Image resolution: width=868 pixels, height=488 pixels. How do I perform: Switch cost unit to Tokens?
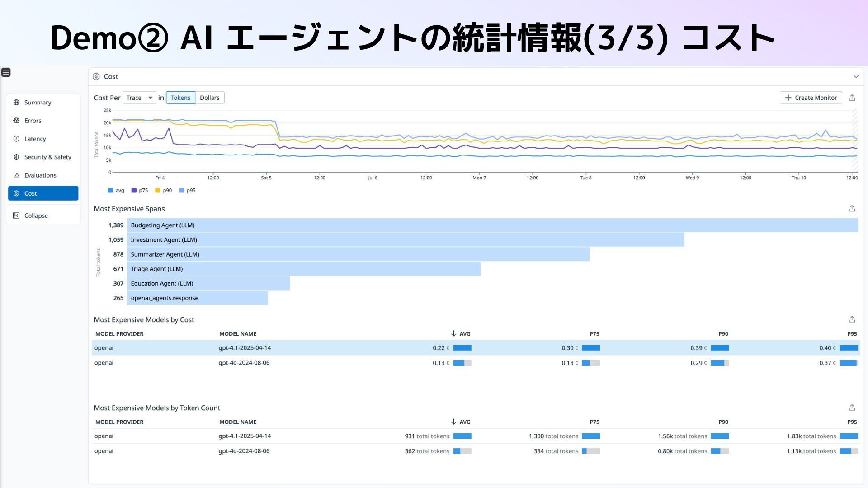tap(180, 98)
